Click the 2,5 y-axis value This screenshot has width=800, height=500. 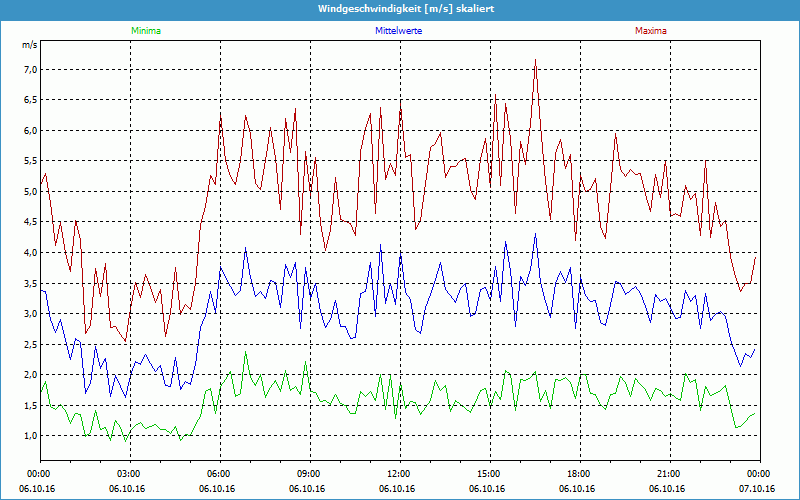31,344
